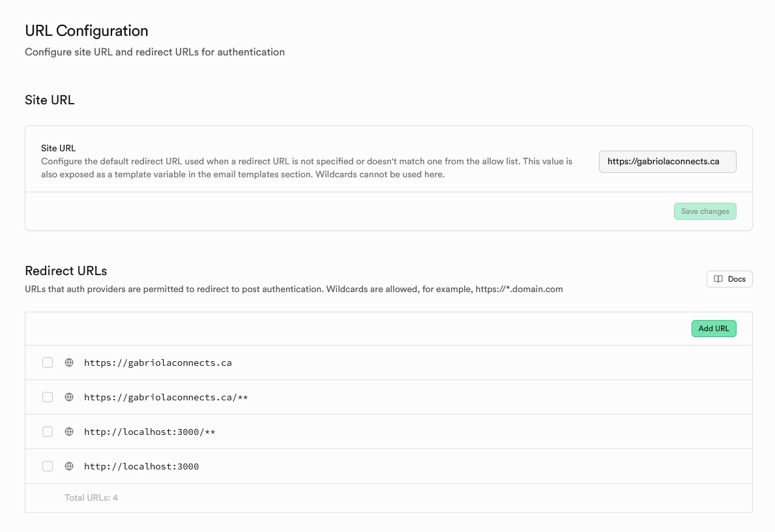The image size is (775, 532).
Task: Click the http://localhost:3000/** URL text
Action: pyautogui.click(x=149, y=432)
